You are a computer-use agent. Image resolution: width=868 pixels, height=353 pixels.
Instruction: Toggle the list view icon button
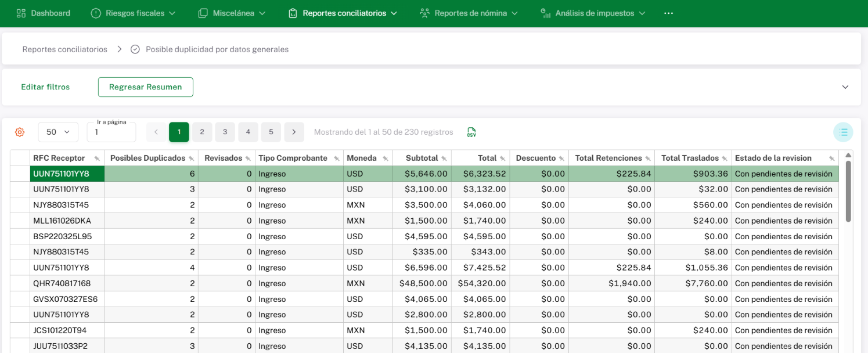tap(843, 132)
